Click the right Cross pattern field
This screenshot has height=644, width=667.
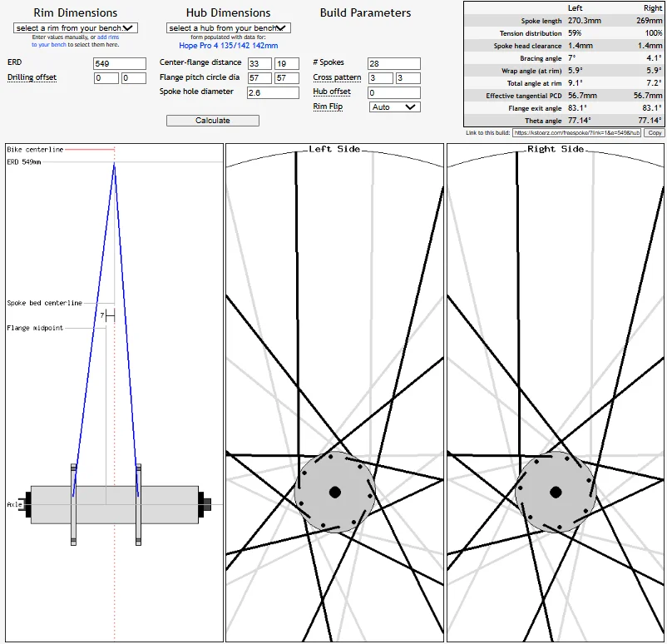point(408,78)
